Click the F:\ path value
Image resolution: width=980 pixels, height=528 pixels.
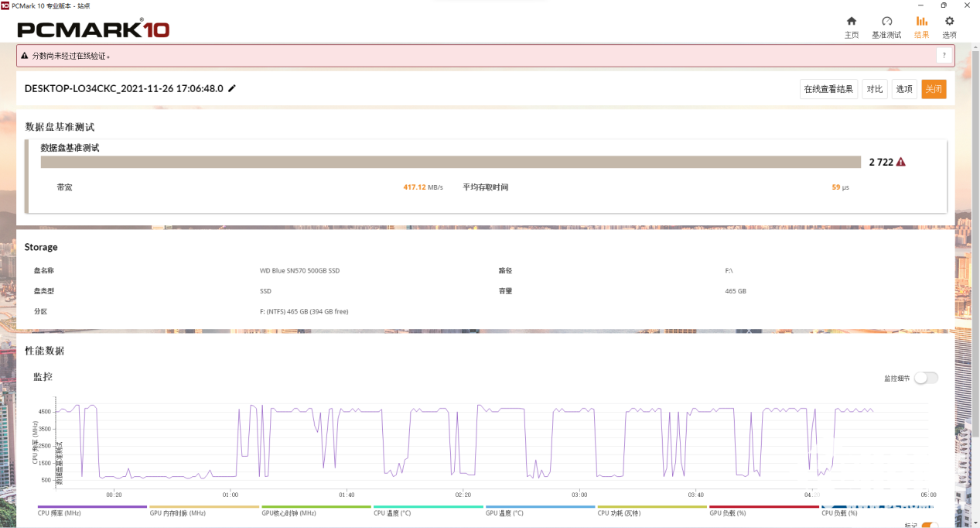click(x=729, y=271)
